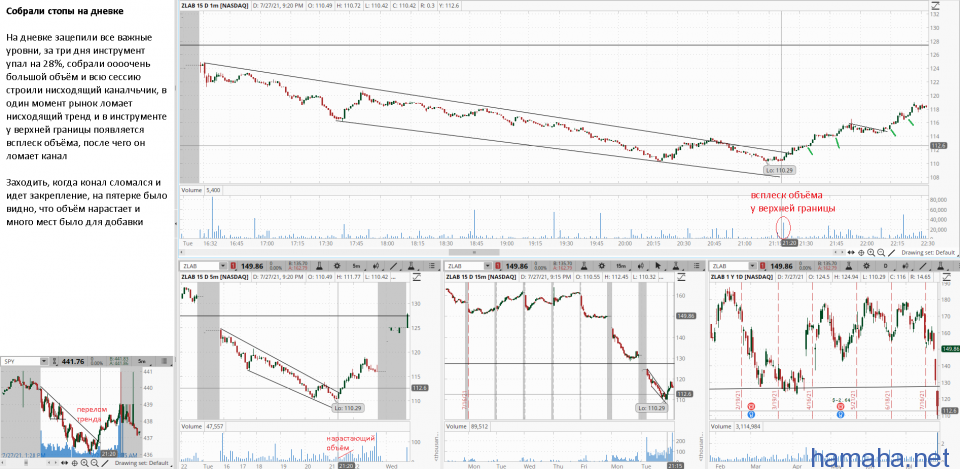Click the Z price-axis icon on 1m chart
Viewport: 960px width, 469px height.
935,6
